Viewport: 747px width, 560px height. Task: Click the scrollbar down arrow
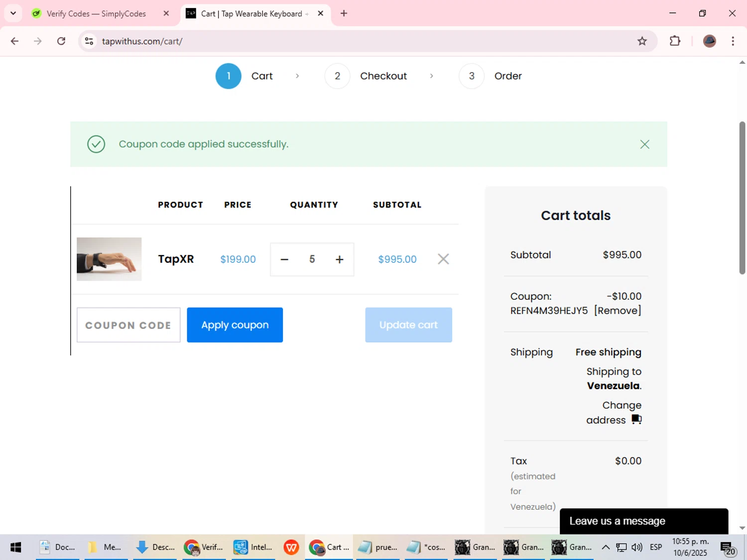pyautogui.click(x=742, y=528)
